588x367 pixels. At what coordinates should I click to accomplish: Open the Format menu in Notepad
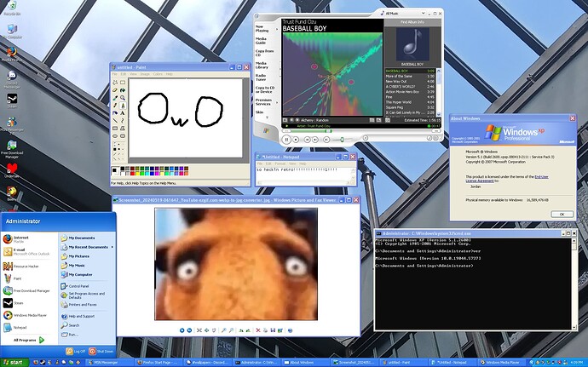[x=280, y=163]
